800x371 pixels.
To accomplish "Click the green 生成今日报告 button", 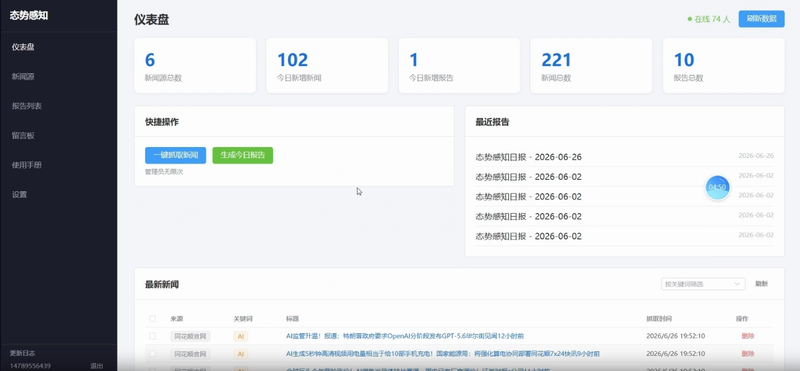I will click(243, 155).
